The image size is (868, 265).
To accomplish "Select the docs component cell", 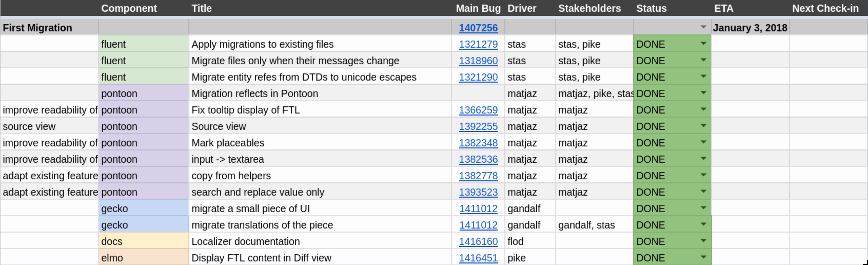I will (x=144, y=241).
